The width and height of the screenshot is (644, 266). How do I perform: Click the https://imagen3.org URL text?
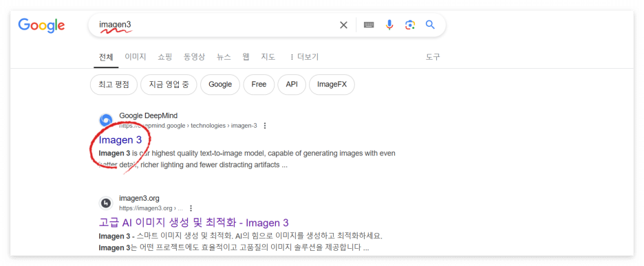coord(146,208)
